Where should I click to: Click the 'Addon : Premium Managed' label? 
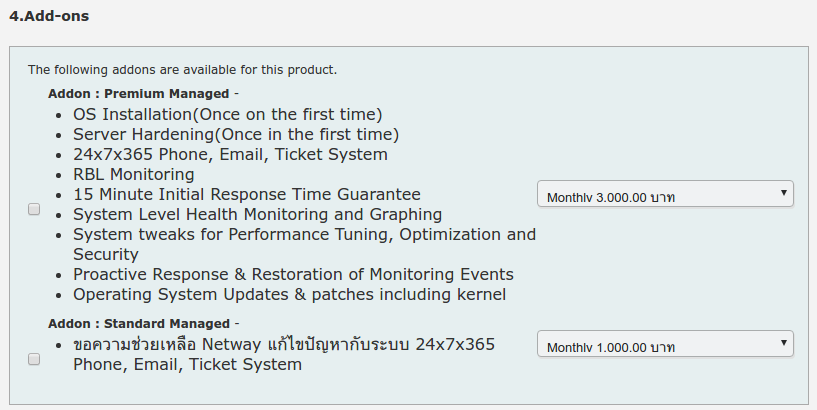[x=139, y=93]
